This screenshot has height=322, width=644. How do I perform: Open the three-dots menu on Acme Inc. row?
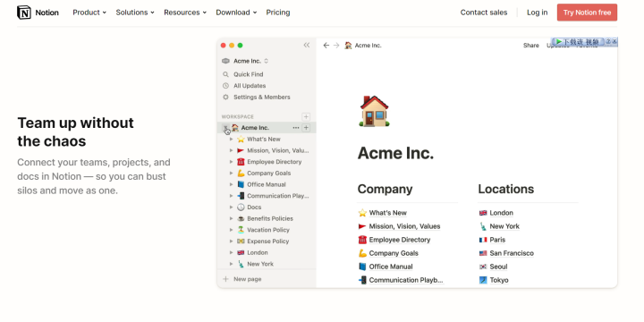pos(296,128)
